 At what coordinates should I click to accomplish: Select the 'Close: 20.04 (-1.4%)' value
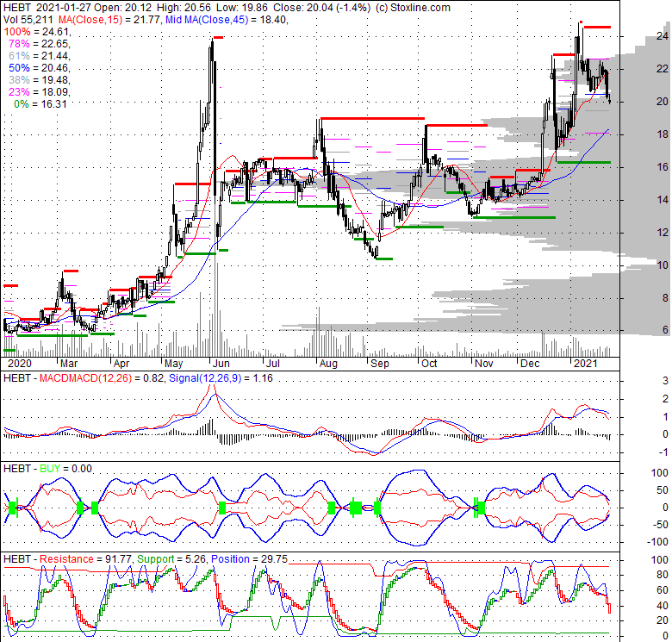321,8
